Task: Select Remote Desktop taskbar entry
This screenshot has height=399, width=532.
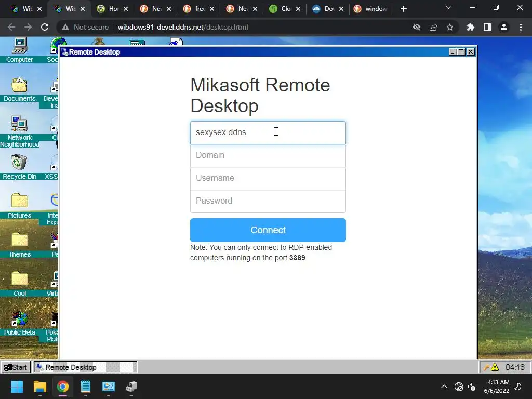Action: tap(86, 367)
